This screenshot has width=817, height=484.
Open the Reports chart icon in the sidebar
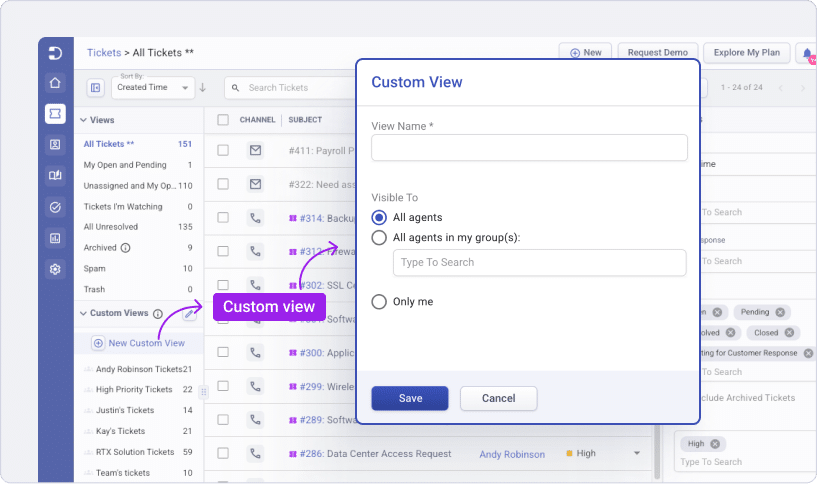coord(55,238)
